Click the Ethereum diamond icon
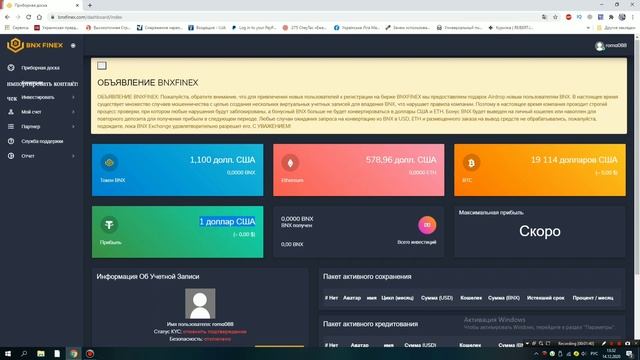The image size is (640, 360). coord(290,163)
